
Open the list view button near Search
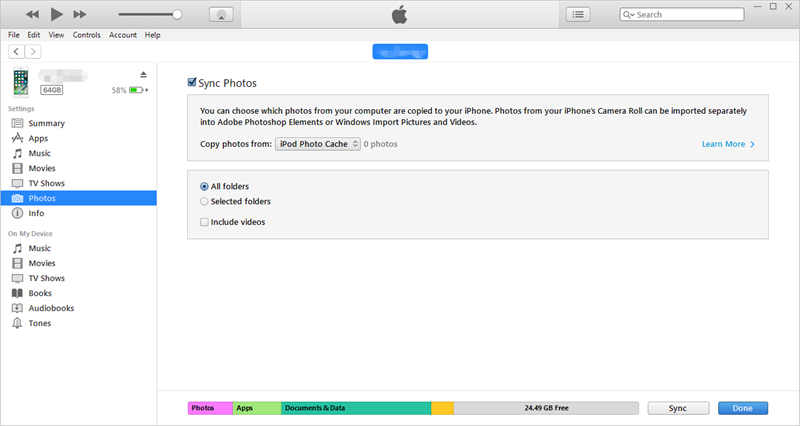[x=578, y=14]
